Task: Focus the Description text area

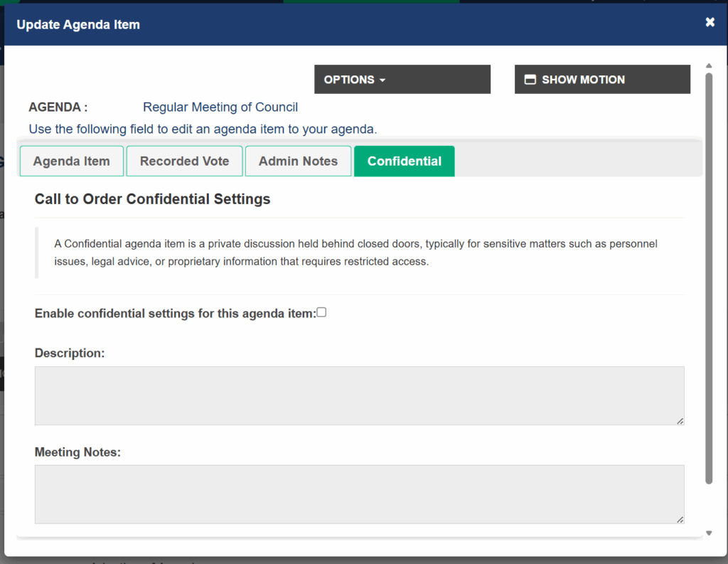Action: point(359,395)
